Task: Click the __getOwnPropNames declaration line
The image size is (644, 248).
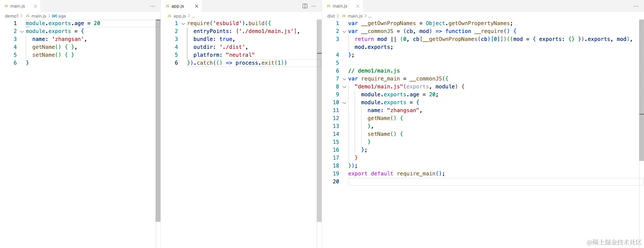Action: tap(430, 23)
